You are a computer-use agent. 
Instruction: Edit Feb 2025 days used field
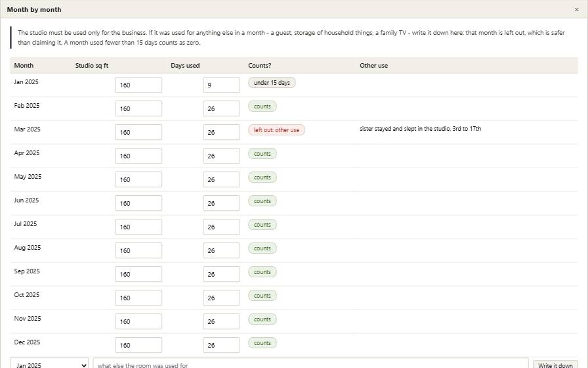click(221, 108)
